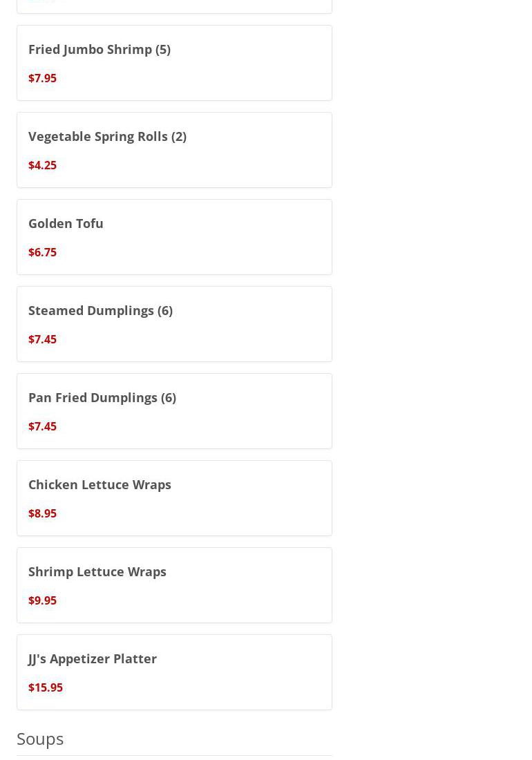Image resolution: width=532 pixels, height=760 pixels.
Task: Click the partially visible card at the top
Action: pos(174,6)
